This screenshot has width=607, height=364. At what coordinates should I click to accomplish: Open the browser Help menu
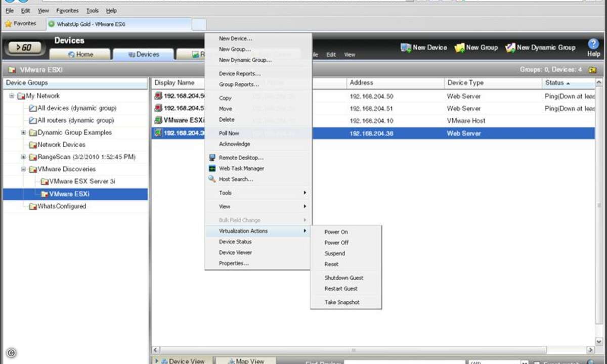click(x=111, y=10)
